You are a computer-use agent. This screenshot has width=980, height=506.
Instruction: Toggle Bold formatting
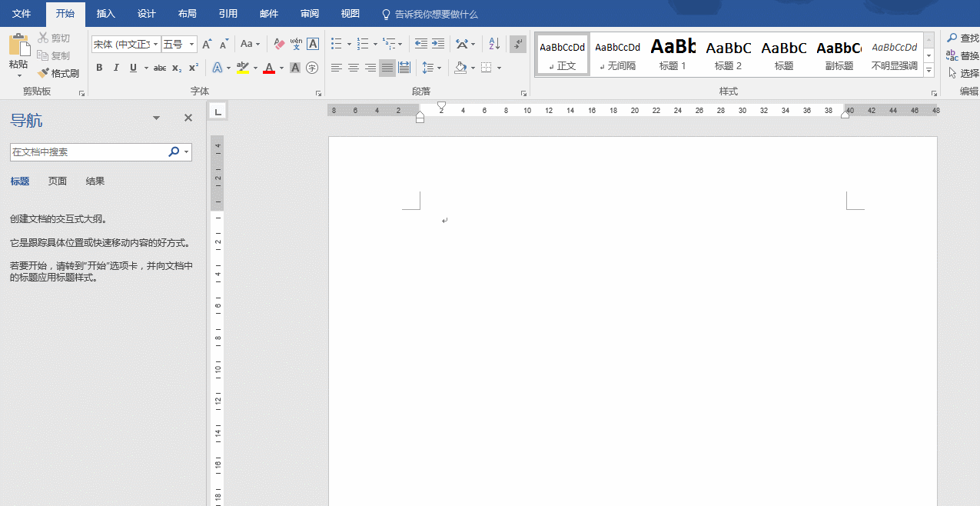click(x=99, y=68)
